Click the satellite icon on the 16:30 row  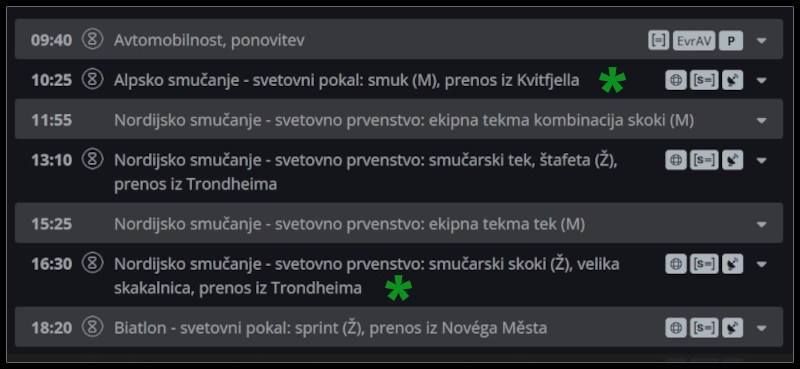pyautogui.click(x=732, y=264)
